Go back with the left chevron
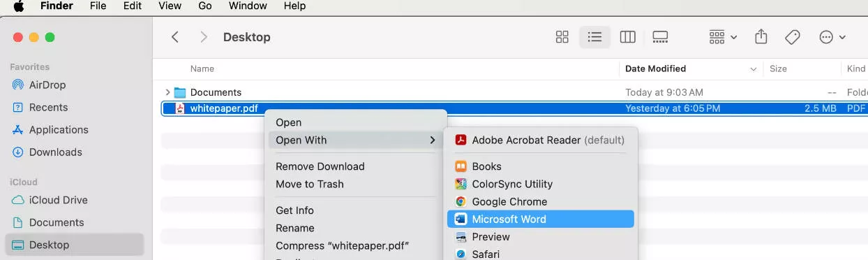The image size is (868, 260). point(175,37)
